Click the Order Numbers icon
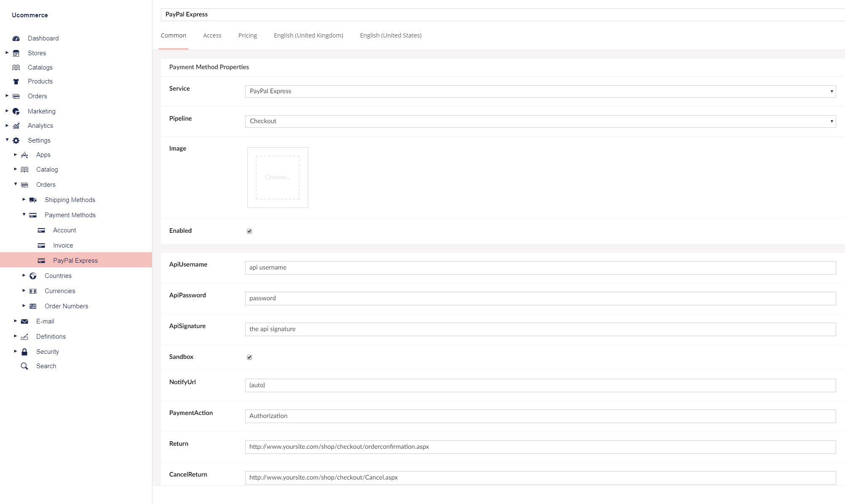The height and width of the screenshot is (504, 845). click(x=33, y=306)
